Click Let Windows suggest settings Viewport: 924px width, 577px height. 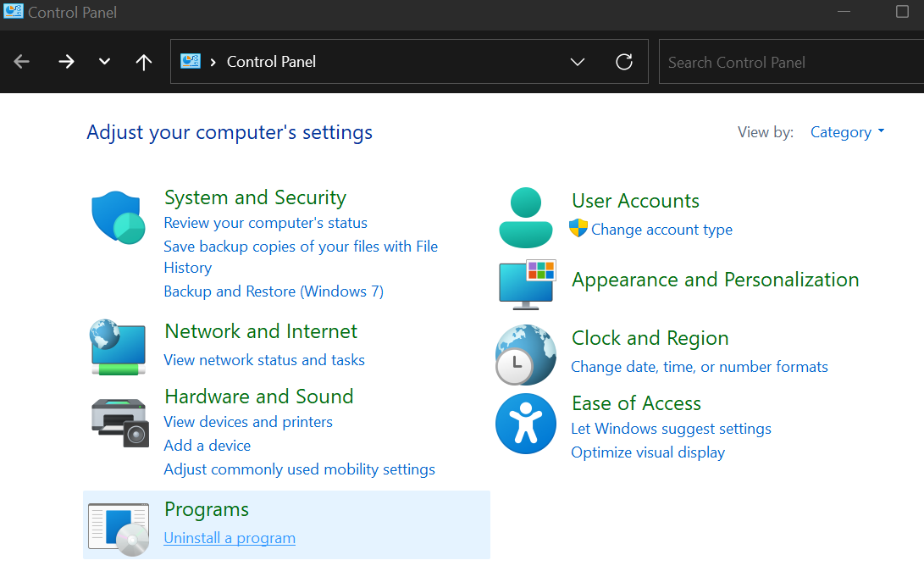click(672, 429)
